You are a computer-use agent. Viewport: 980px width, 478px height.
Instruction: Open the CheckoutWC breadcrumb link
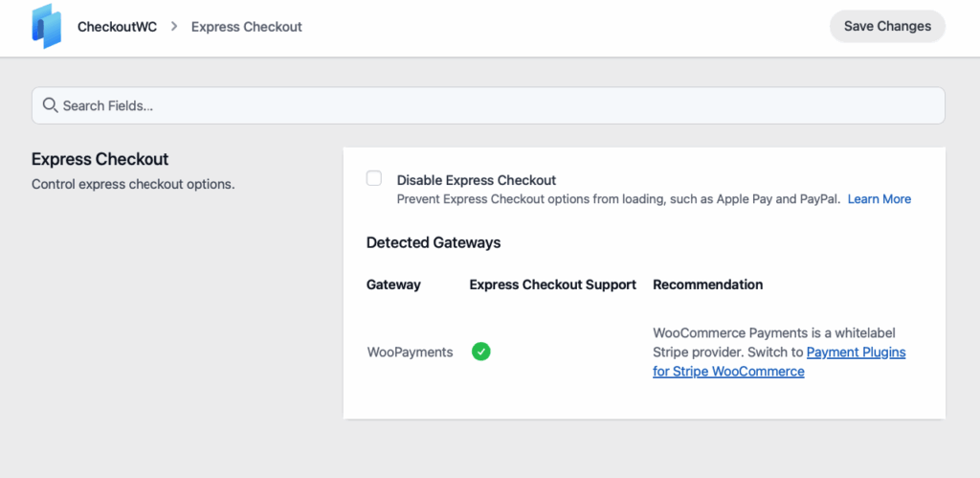coord(117,26)
